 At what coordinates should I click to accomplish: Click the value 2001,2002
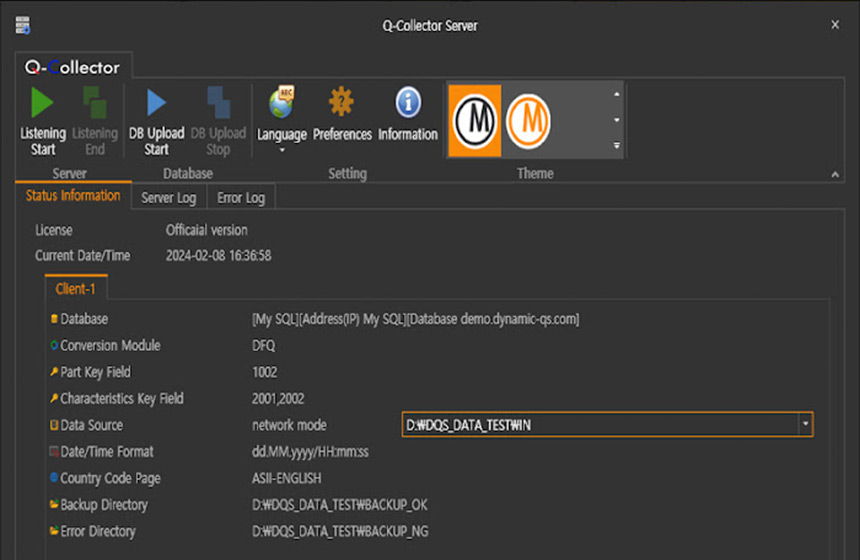coord(278,398)
